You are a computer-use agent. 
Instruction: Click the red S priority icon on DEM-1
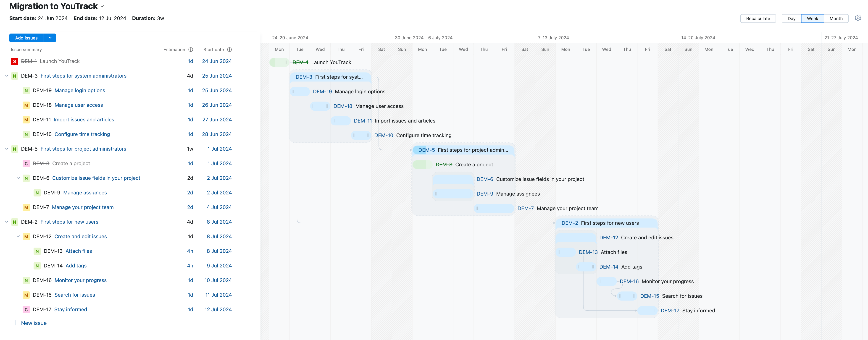tap(14, 61)
